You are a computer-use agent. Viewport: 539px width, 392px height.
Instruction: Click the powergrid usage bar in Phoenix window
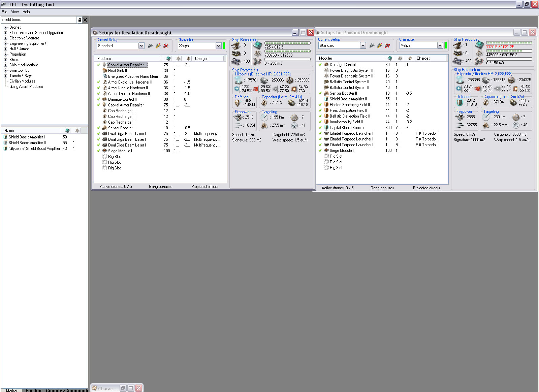pyautogui.click(x=509, y=51)
